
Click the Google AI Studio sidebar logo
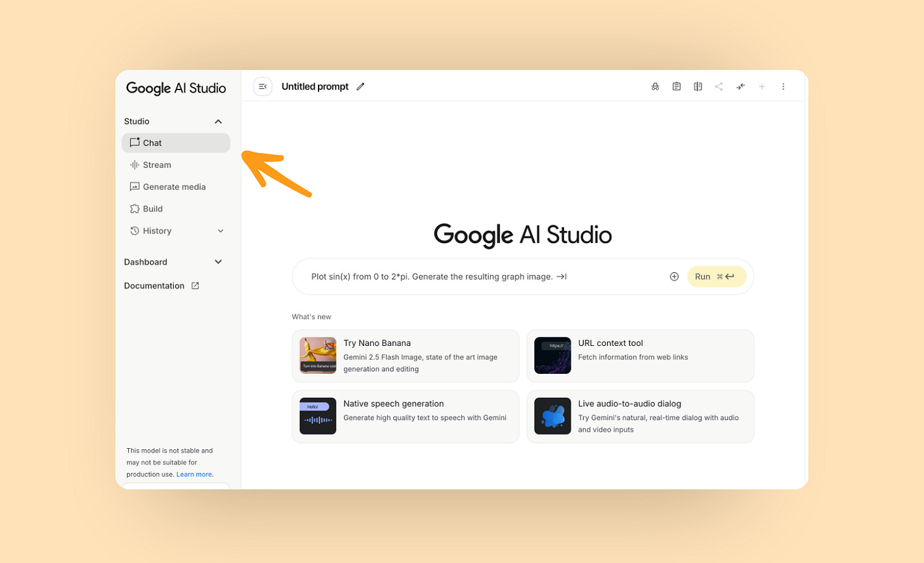pyautogui.click(x=176, y=88)
